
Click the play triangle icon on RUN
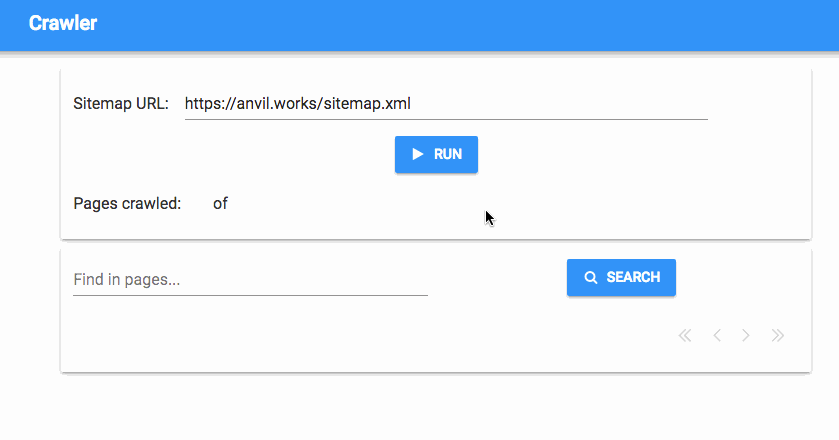pyautogui.click(x=418, y=154)
